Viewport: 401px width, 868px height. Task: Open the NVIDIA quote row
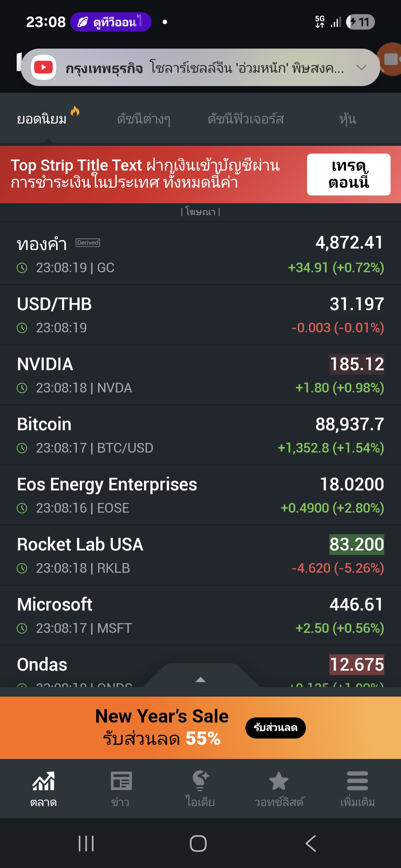200,375
